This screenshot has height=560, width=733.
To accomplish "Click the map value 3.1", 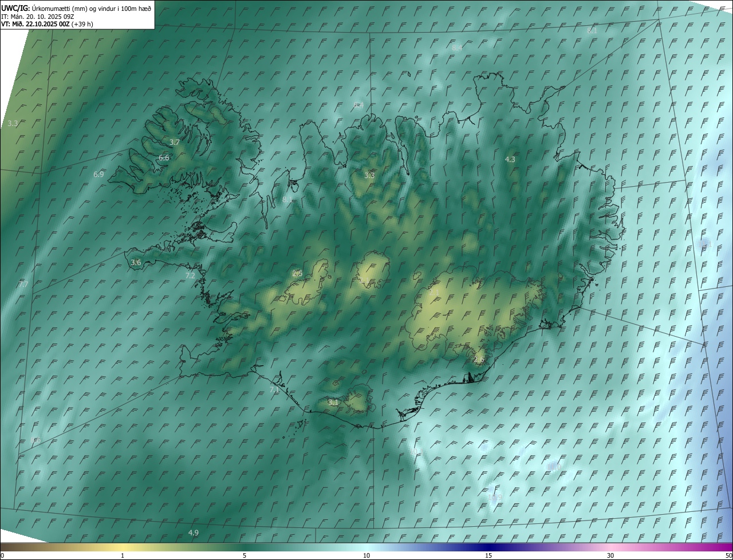I will pyautogui.click(x=333, y=403).
